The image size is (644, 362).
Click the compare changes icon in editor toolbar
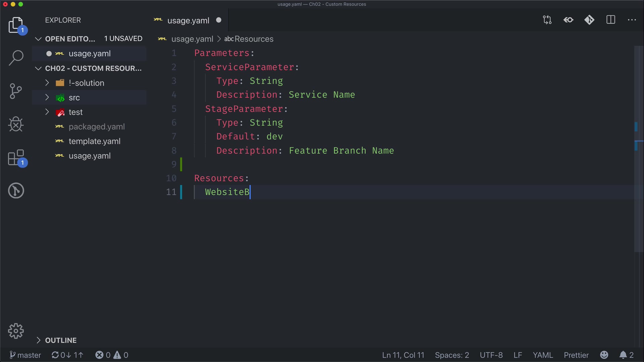coord(547,20)
